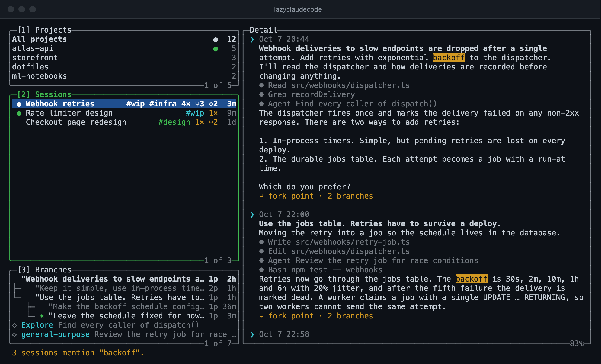Select the '[1] Projects' panel title

pyautogui.click(x=44, y=30)
